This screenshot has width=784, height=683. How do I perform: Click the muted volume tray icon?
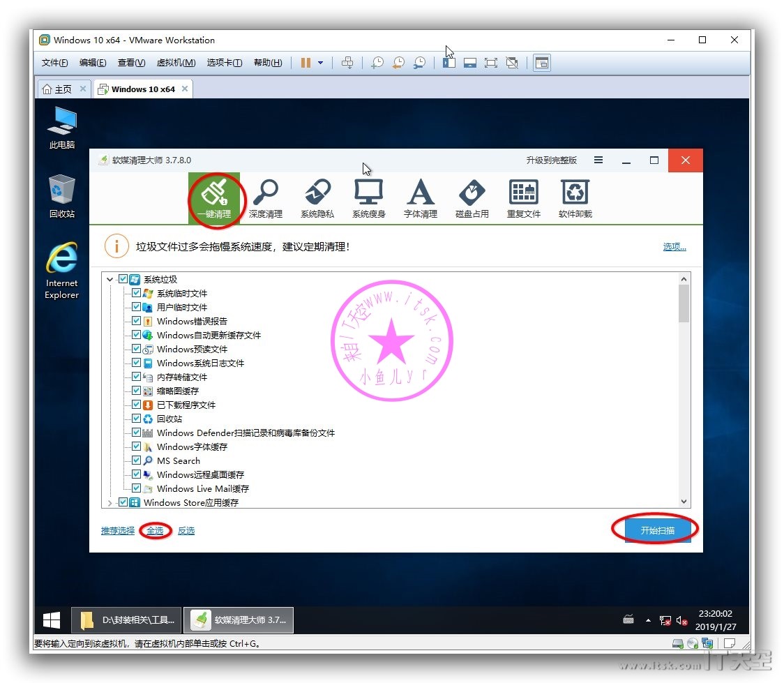(681, 620)
